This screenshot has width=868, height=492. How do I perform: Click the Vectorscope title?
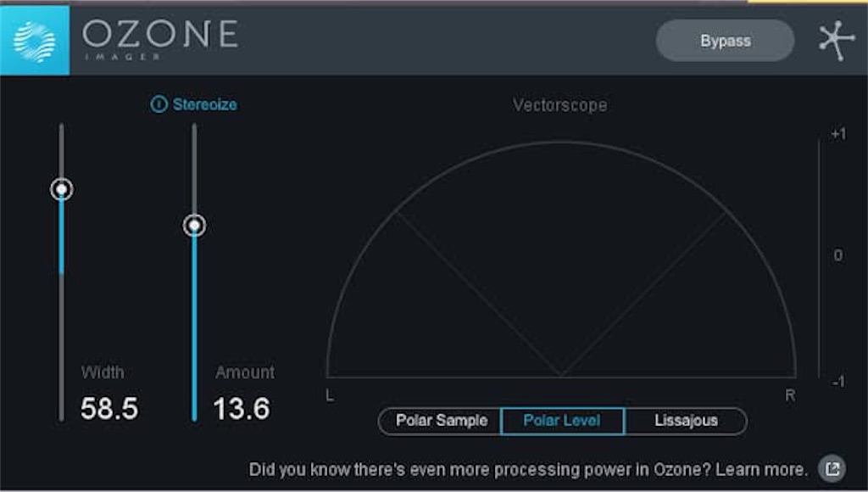[x=559, y=105]
